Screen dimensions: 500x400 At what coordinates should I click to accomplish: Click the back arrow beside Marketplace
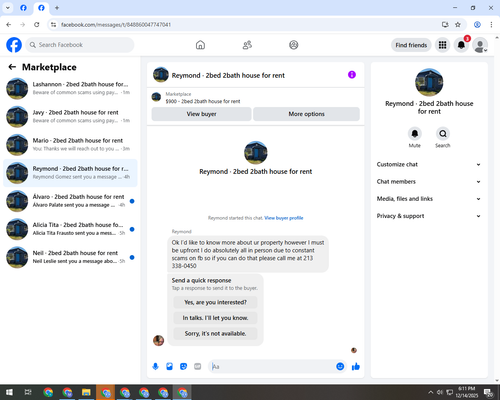coord(12,67)
